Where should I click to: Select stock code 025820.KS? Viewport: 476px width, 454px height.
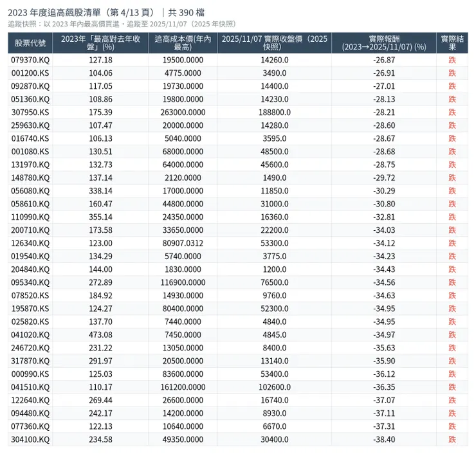coord(30,322)
